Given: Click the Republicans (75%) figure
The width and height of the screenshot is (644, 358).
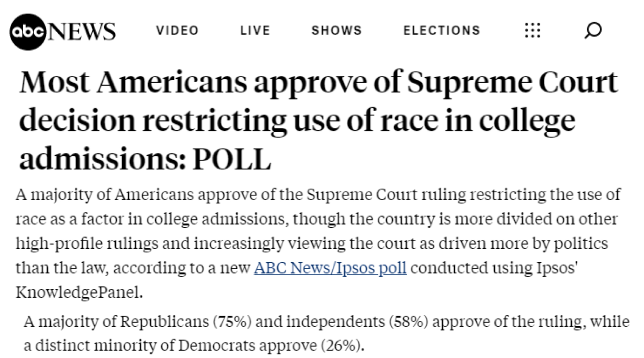Looking at the screenshot, I should point(186,322).
